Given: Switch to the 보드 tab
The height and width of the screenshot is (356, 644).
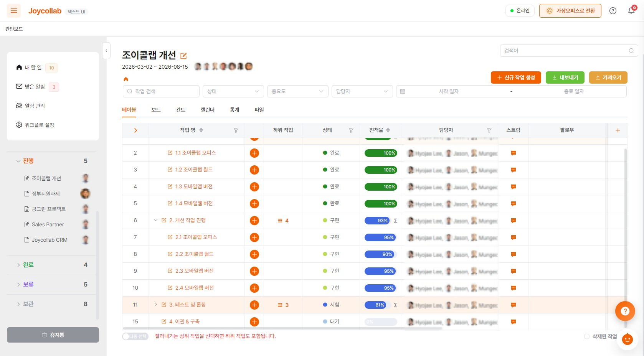Looking at the screenshot, I should coord(156,110).
